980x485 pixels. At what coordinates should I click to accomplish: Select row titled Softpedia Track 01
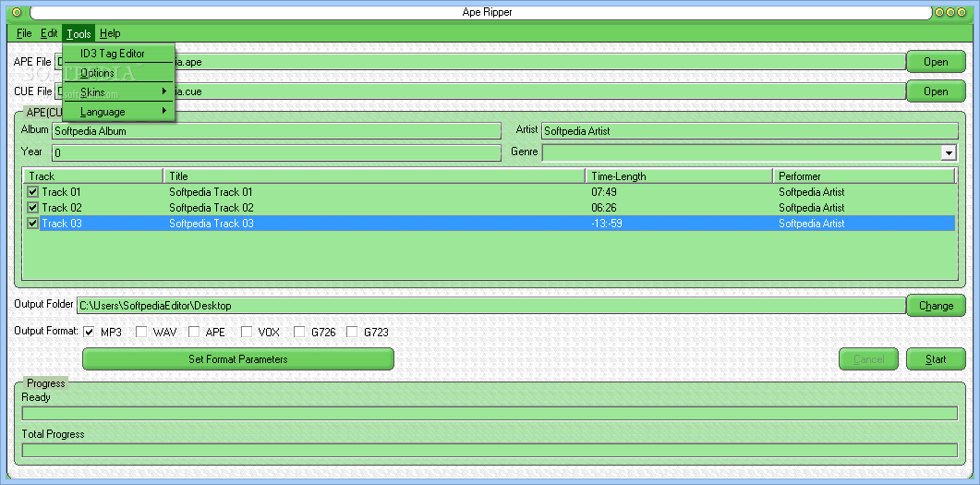click(x=490, y=192)
